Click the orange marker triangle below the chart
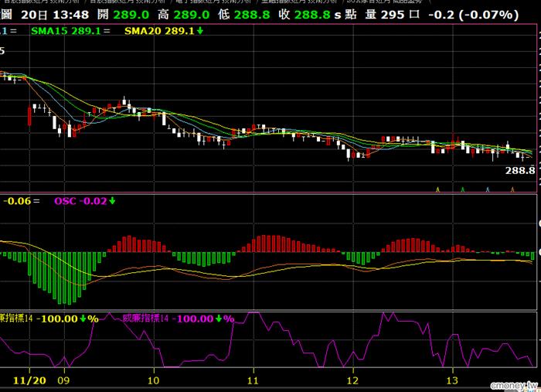The width and height of the screenshot is (541, 392). pos(511,188)
